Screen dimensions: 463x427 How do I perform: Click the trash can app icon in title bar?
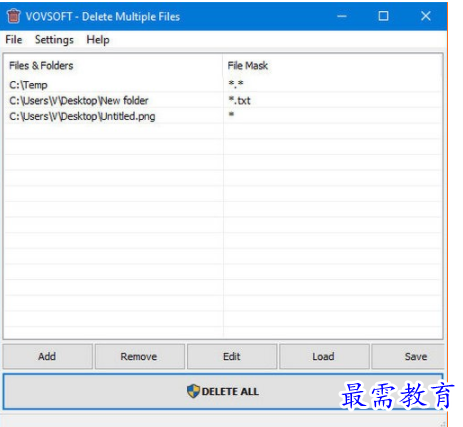click(14, 16)
